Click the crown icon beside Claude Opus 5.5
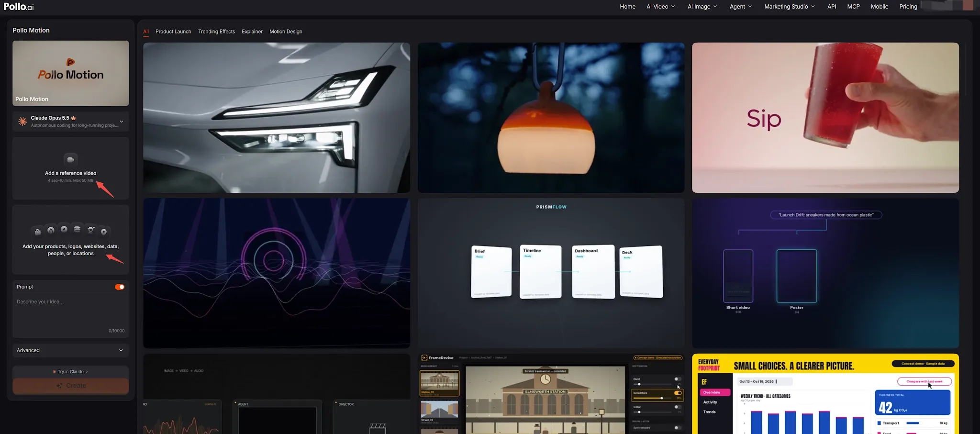The image size is (980, 434). [x=73, y=118]
